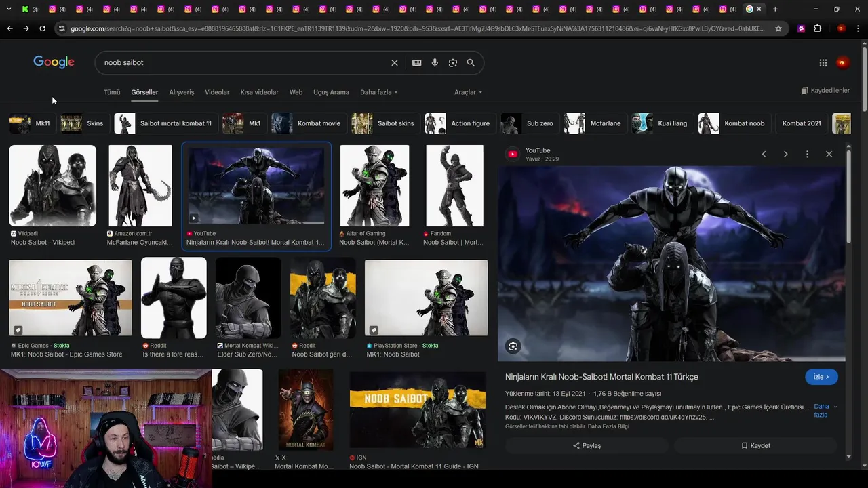The width and height of the screenshot is (868, 488).
Task: Open the Fandom Noob Saibot image
Action: (454, 186)
